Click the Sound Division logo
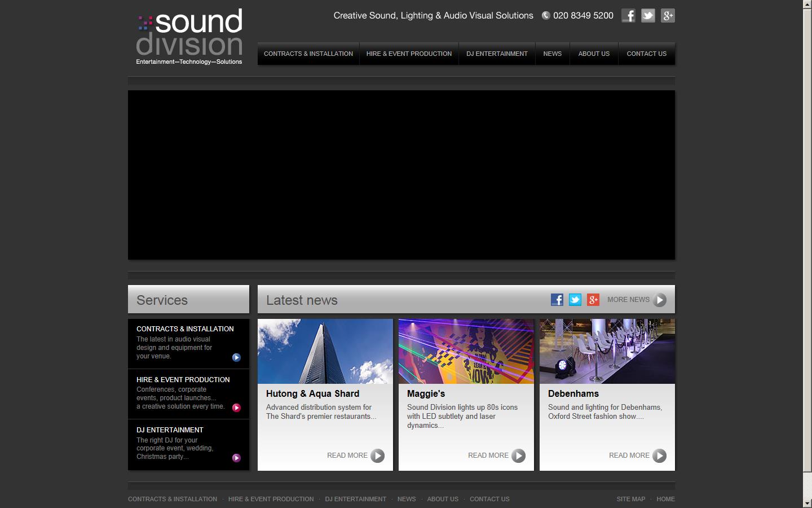The width and height of the screenshot is (812, 508). tap(188, 35)
